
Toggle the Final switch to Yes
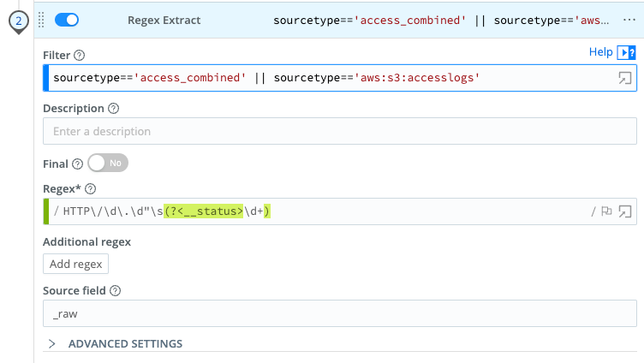[x=108, y=163]
